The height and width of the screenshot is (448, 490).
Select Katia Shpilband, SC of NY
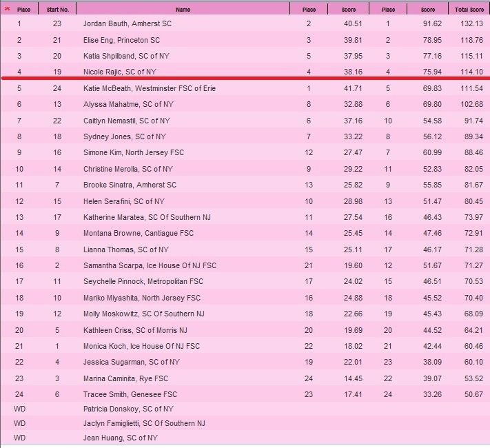click(x=126, y=57)
